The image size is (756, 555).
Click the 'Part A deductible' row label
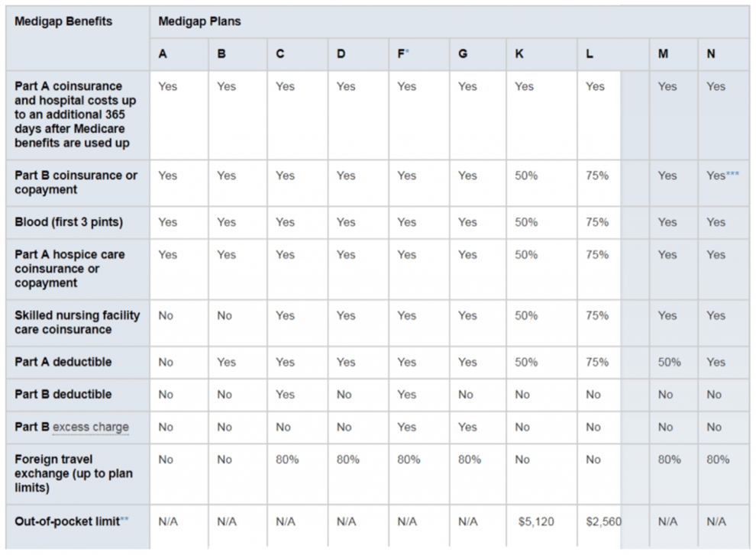point(63,363)
